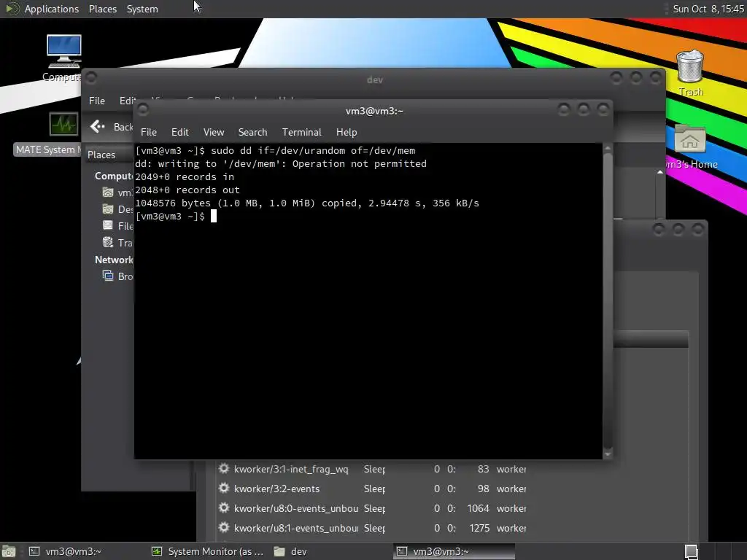This screenshot has height=560, width=747.
Task: Select the vm3 home icon in Places sidebar
Action: click(x=108, y=192)
